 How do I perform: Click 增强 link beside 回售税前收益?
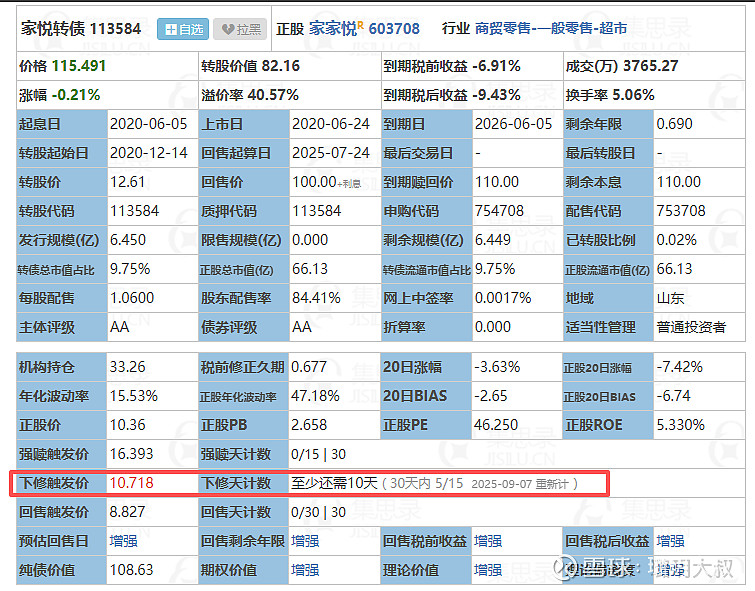(x=488, y=541)
